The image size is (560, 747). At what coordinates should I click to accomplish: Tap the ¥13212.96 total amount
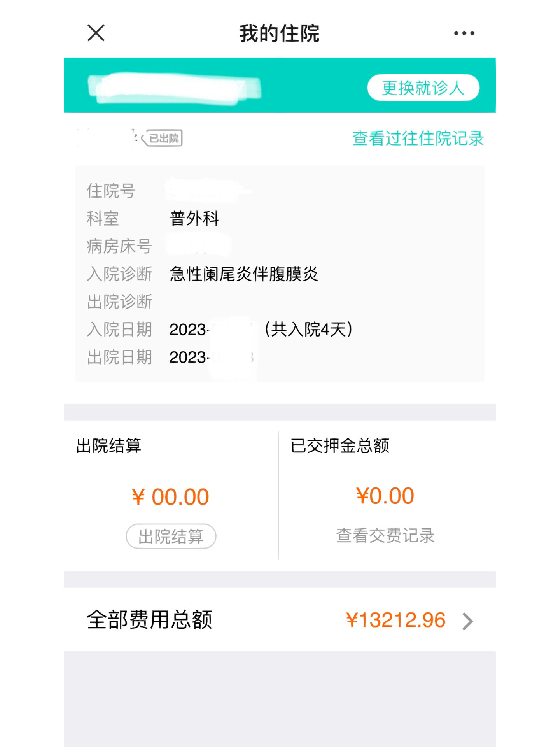(x=395, y=620)
